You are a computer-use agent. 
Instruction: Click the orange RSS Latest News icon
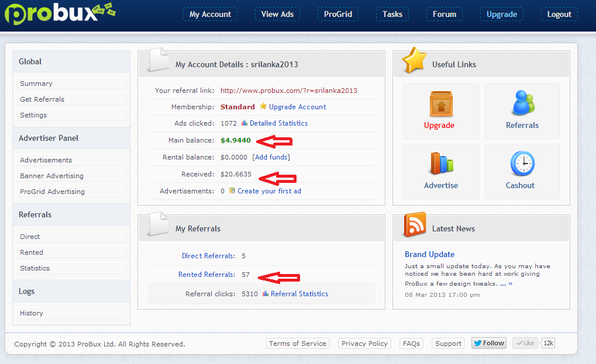pos(415,224)
